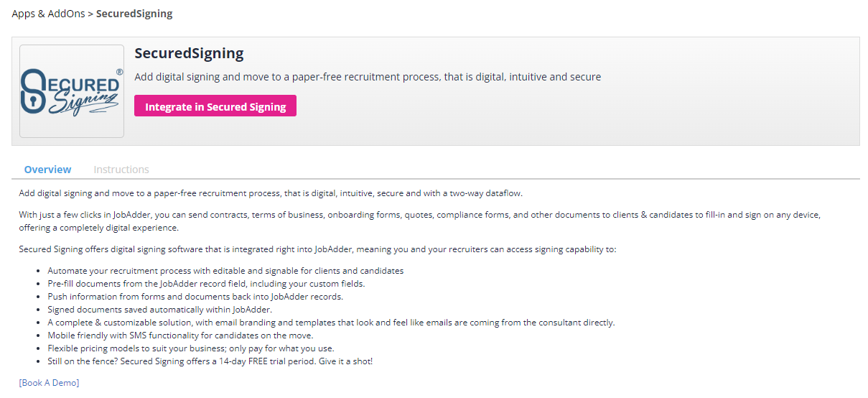Click the SecuredSigning breadcrumb label
868x398 pixels.
pos(134,14)
